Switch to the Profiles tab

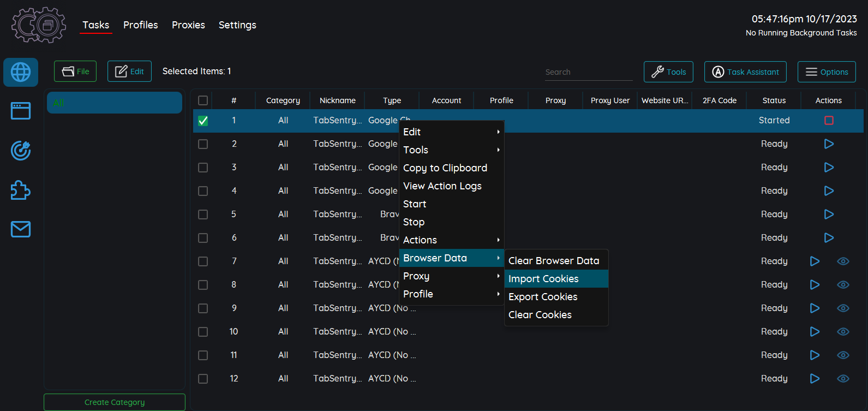click(140, 25)
